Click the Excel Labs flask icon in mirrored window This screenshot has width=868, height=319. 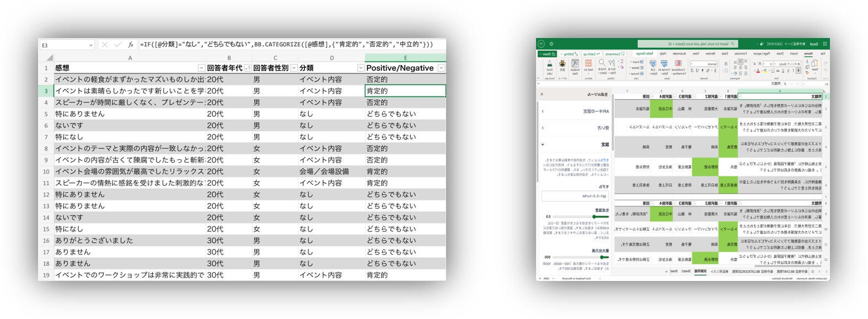[550, 63]
